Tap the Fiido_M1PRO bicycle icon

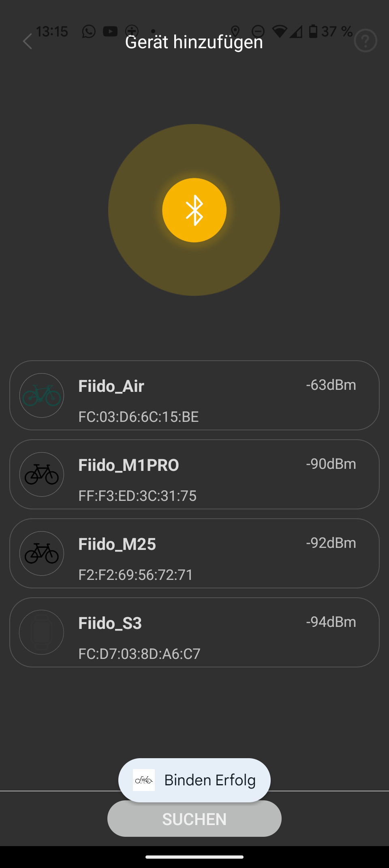42,475
